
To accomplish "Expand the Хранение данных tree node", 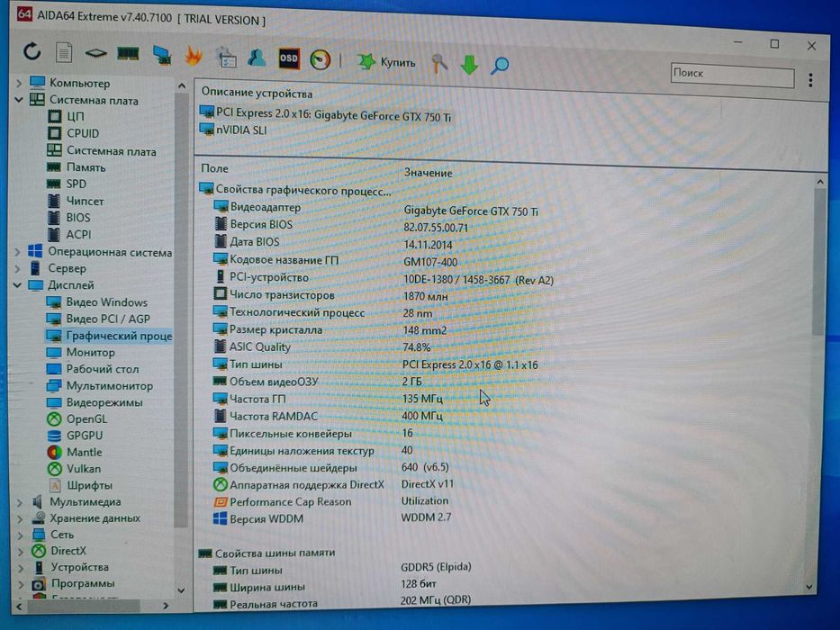I will coord(20,518).
